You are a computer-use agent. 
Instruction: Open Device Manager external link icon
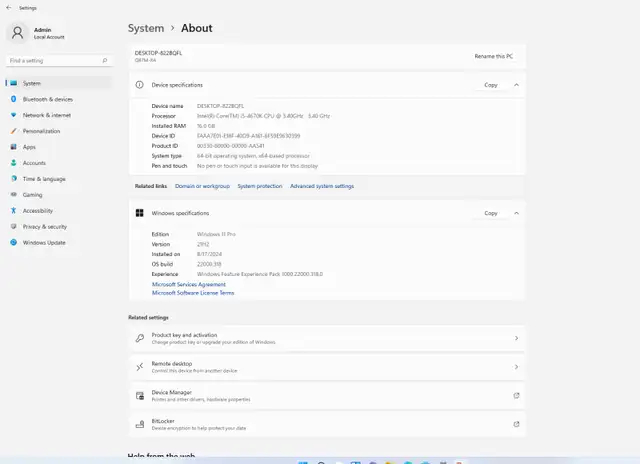pos(516,395)
